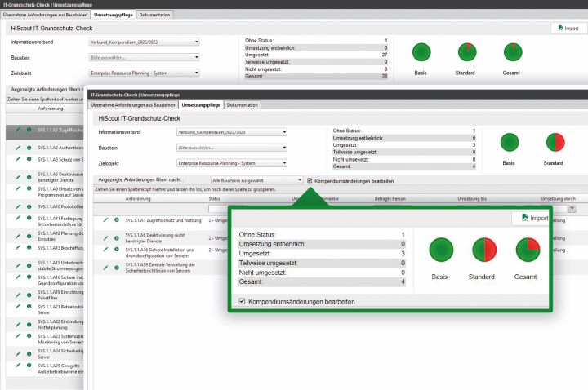Viewport: 588px width, 390px height.
Task: Click Standard pie chart in back window
Action: [467, 52]
